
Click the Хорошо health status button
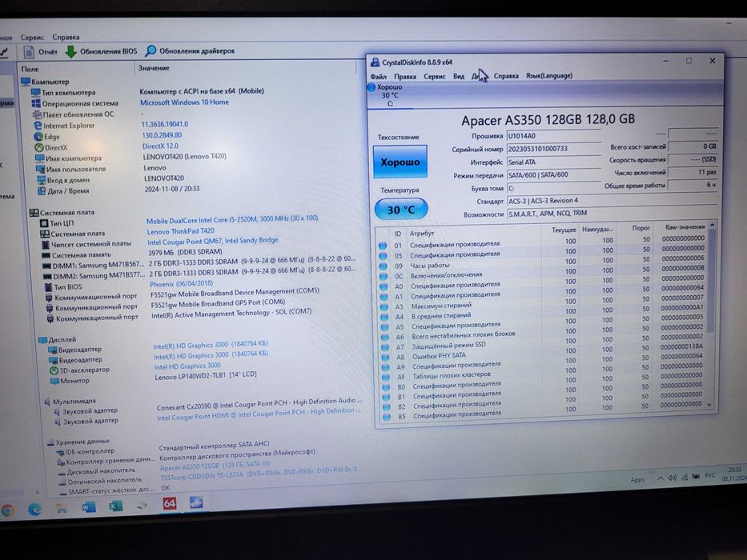click(x=400, y=162)
